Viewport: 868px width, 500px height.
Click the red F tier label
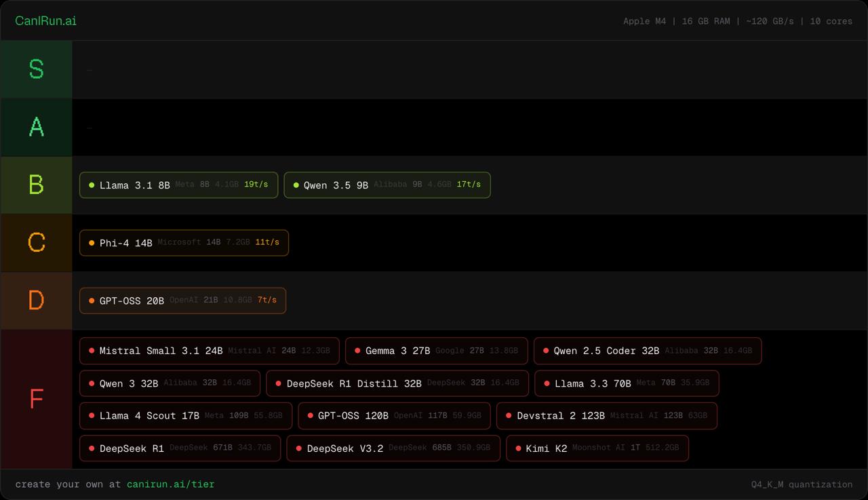(37, 399)
